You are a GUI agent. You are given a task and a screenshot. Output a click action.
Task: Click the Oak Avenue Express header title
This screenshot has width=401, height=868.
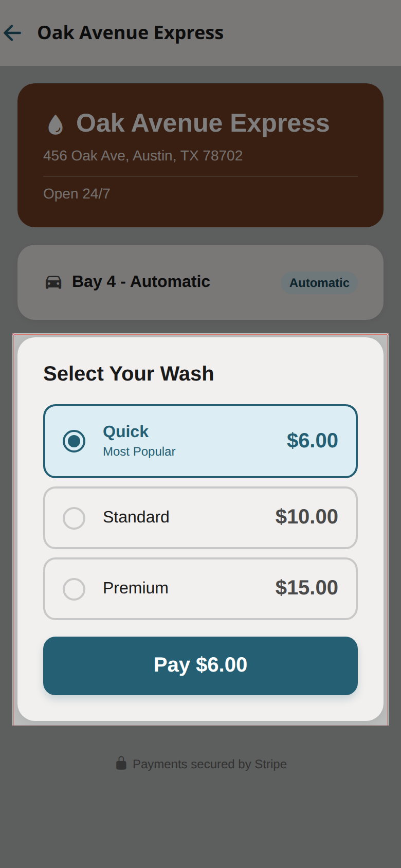(x=131, y=32)
